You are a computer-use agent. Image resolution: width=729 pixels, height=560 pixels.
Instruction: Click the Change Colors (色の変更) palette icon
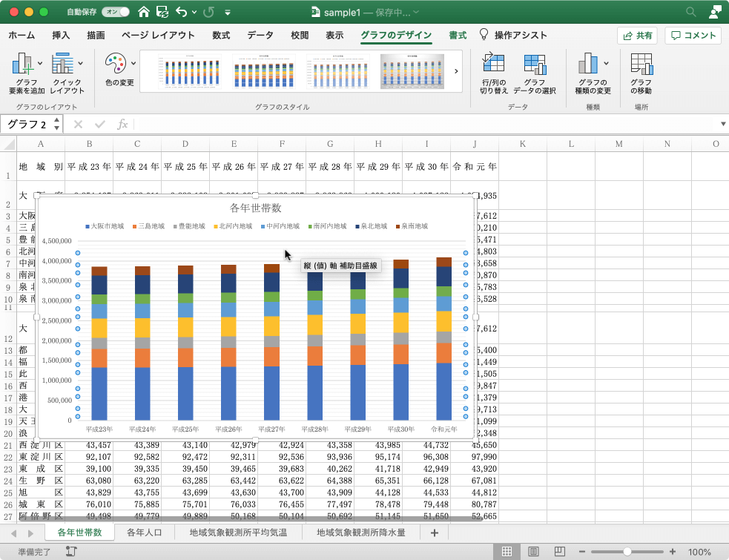point(116,65)
